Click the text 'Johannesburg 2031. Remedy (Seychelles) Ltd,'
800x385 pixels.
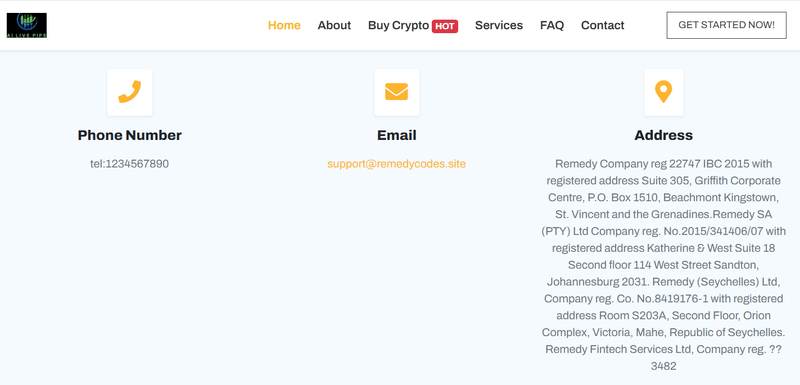click(x=663, y=282)
